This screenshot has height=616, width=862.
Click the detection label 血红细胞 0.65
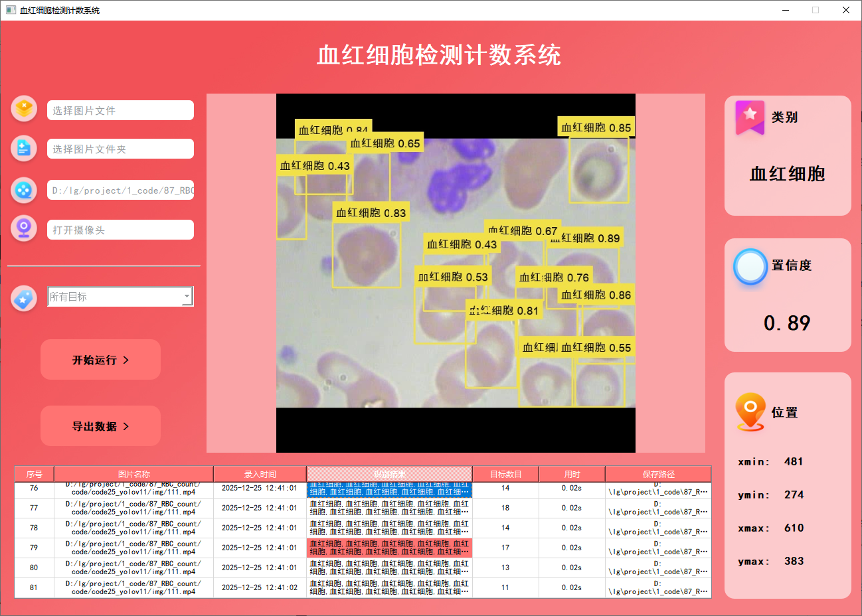pos(385,143)
